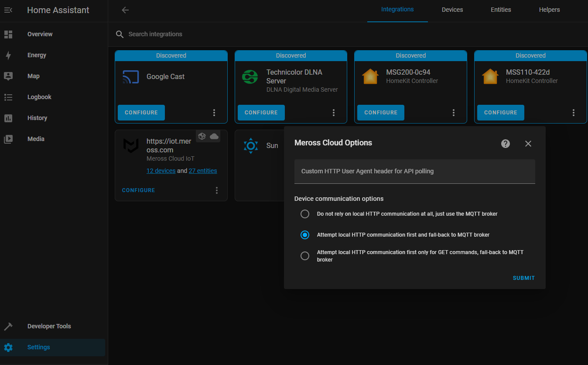Close the Meross Cloud Options dialog

[x=528, y=144]
